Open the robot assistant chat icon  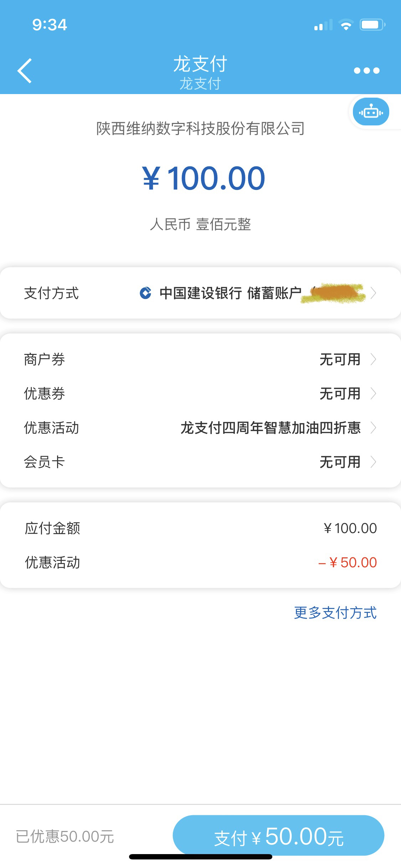[x=371, y=112]
